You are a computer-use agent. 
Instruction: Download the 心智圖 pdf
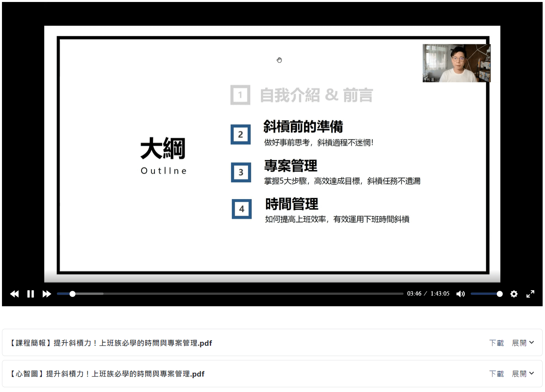(x=496, y=374)
